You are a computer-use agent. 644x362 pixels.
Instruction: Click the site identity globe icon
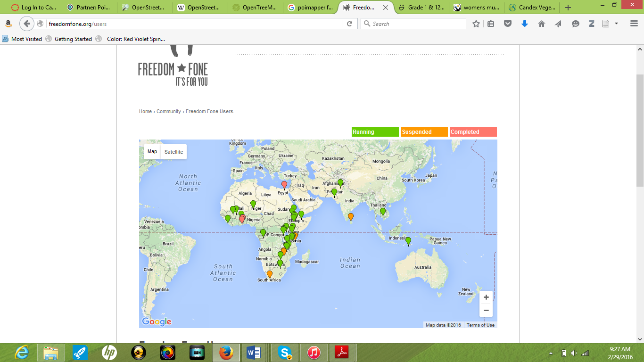[x=40, y=24]
